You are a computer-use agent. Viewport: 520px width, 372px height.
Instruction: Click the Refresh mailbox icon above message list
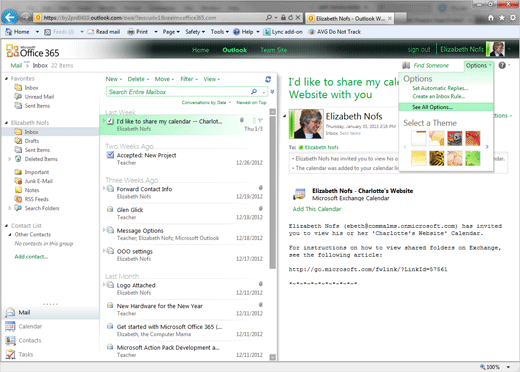(268, 79)
